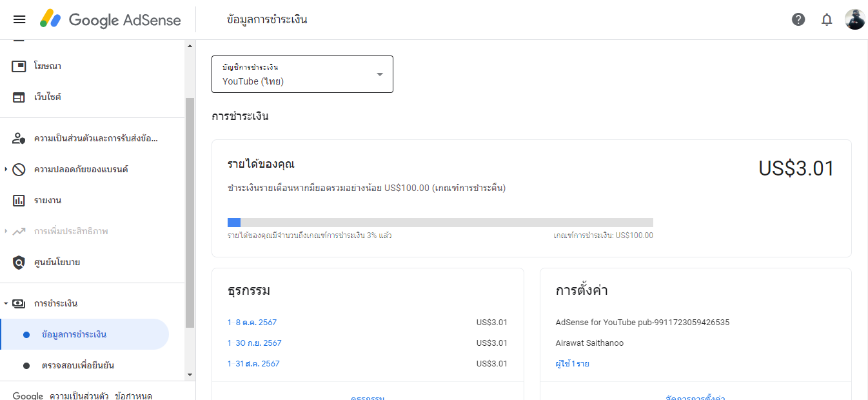Click the US$3.01 amount for 31 ส.ค. 2567
The width and height of the screenshot is (868, 400).
click(492, 363)
